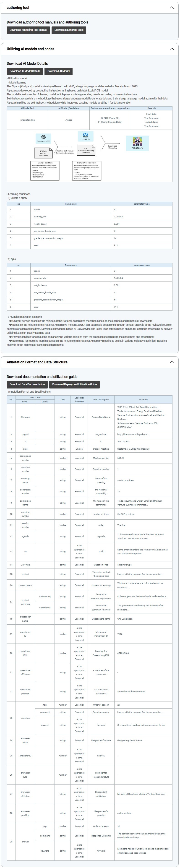Click the Meta LLaMA 7B logo

(85, 136)
